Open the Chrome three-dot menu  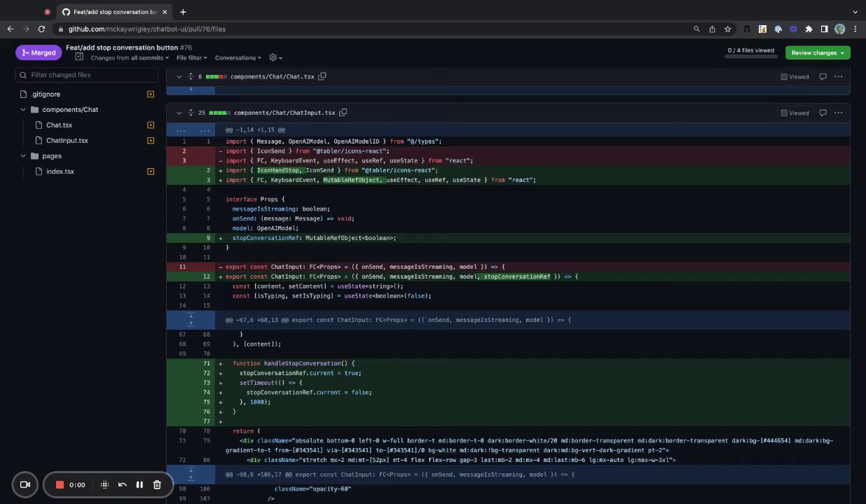point(855,29)
